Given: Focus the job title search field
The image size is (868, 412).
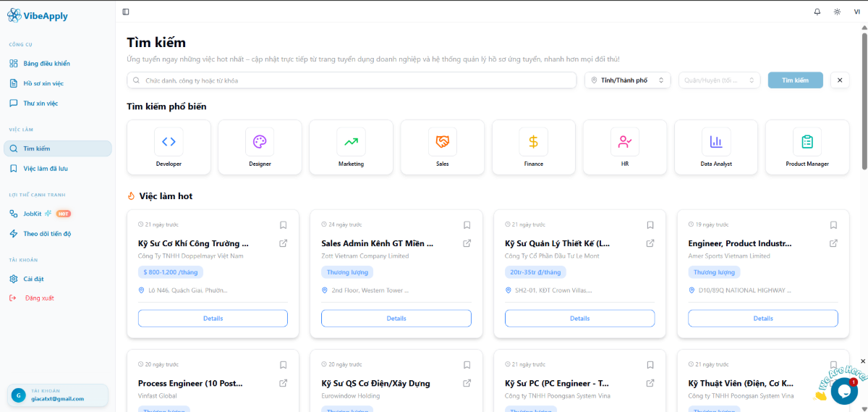Looking at the screenshot, I should point(352,80).
